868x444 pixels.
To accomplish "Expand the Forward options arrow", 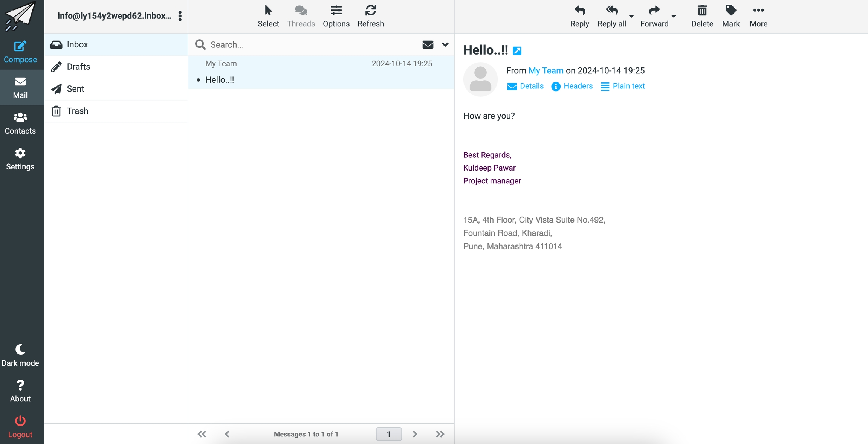I will (x=674, y=16).
